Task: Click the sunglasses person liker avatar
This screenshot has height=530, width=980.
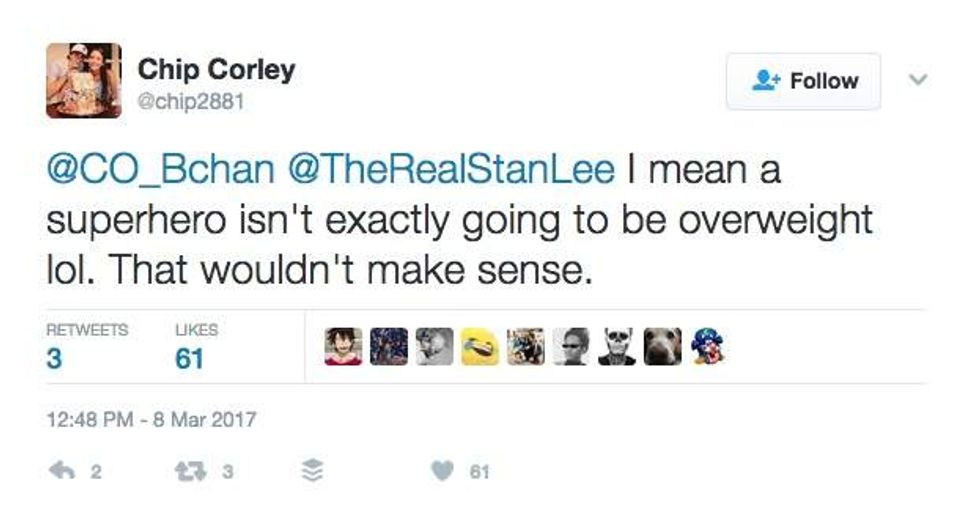Action: pos(571,347)
